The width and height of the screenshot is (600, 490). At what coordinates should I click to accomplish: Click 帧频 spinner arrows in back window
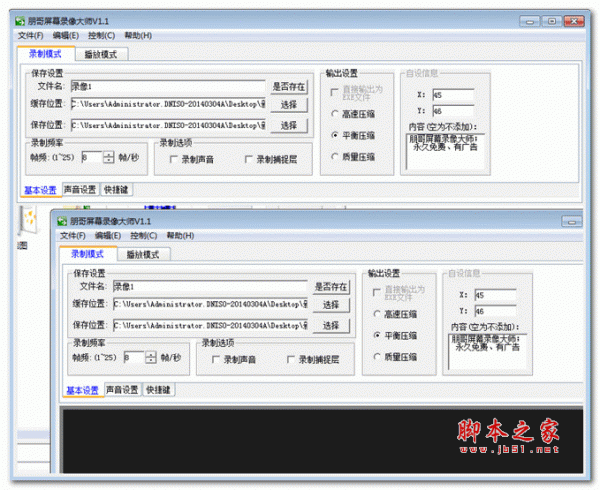point(109,157)
